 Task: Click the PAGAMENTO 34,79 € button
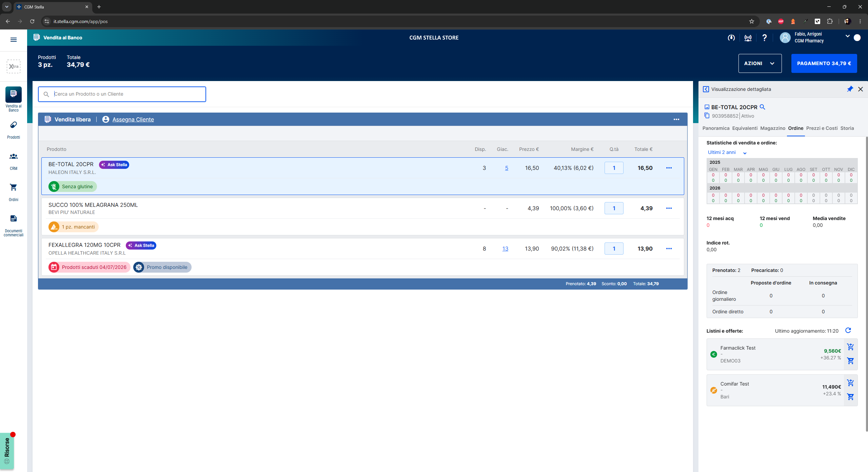(824, 63)
